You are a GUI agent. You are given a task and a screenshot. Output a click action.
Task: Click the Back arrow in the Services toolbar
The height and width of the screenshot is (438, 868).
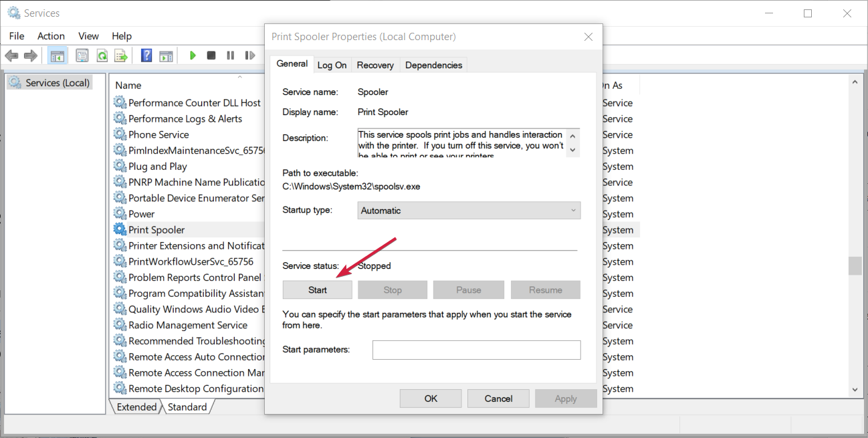(11, 56)
